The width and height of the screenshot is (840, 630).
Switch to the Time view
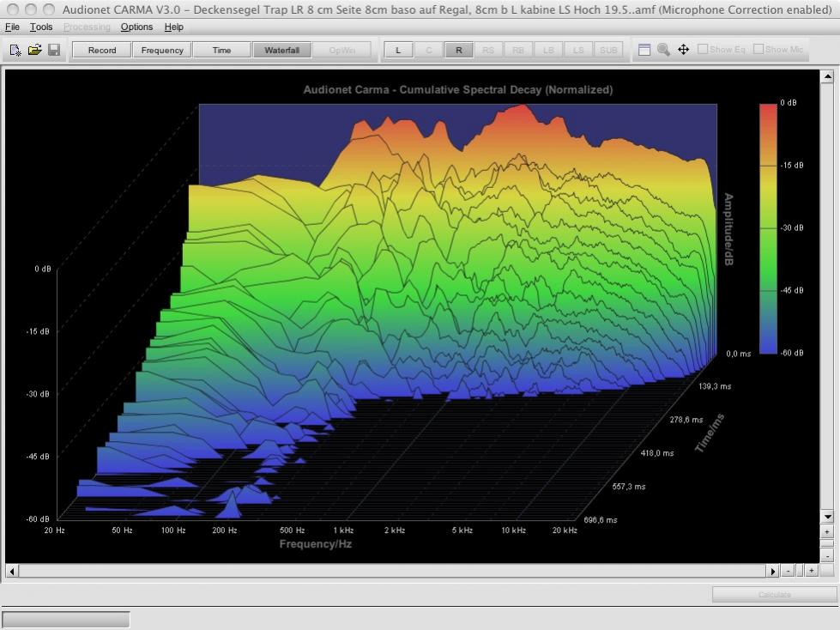pyautogui.click(x=221, y=50)
